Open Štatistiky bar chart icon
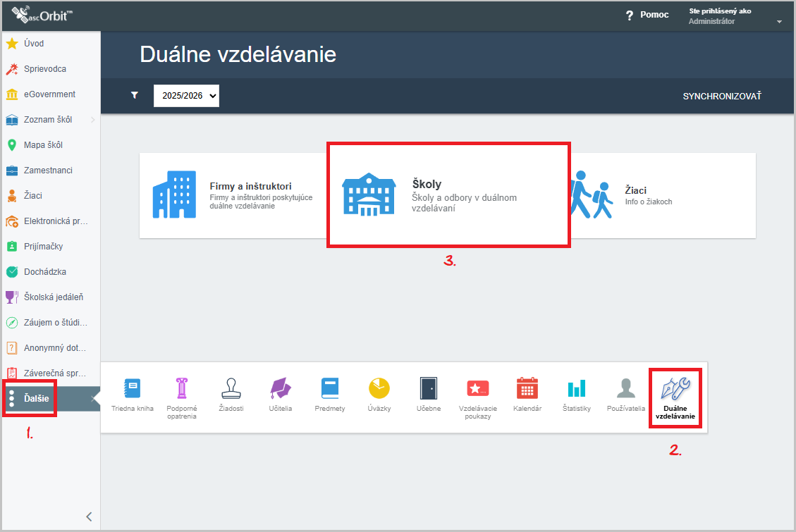The width and height of the screenshot is (796, 532). click(577, 388)
